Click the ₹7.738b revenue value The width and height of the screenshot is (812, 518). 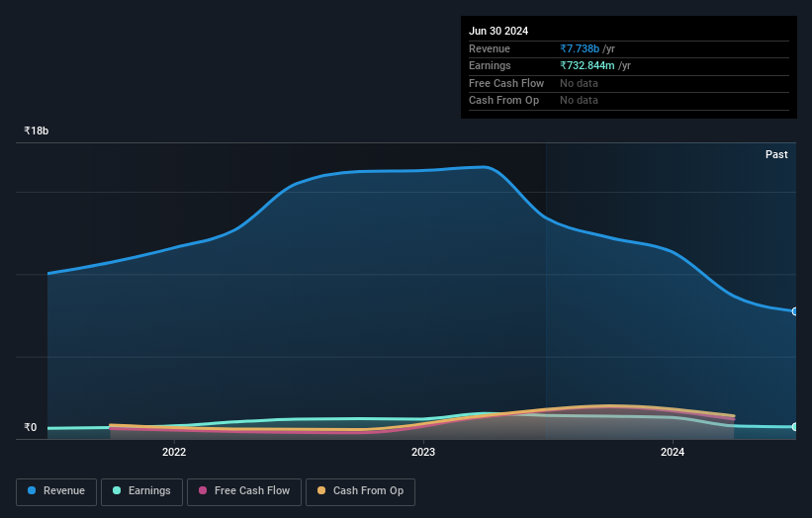pyautogui.click(x=580, y=48)
